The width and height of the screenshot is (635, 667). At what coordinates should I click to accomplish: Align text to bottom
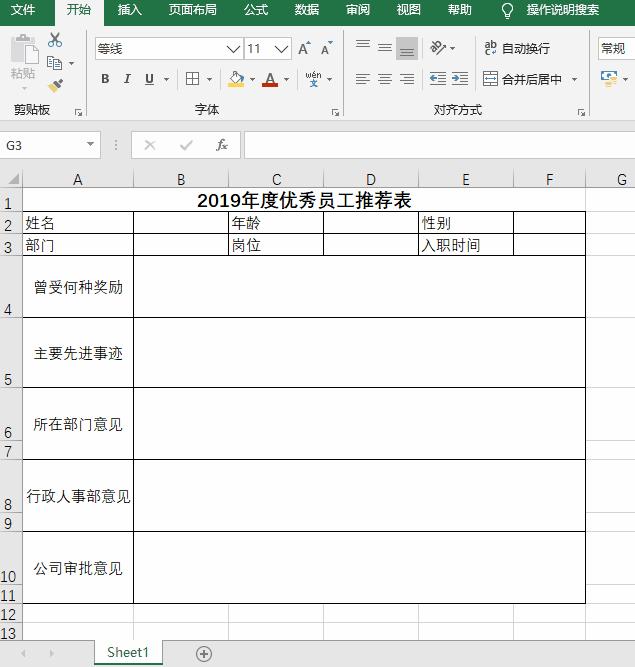pyautogui.click(x=407, y=48)
